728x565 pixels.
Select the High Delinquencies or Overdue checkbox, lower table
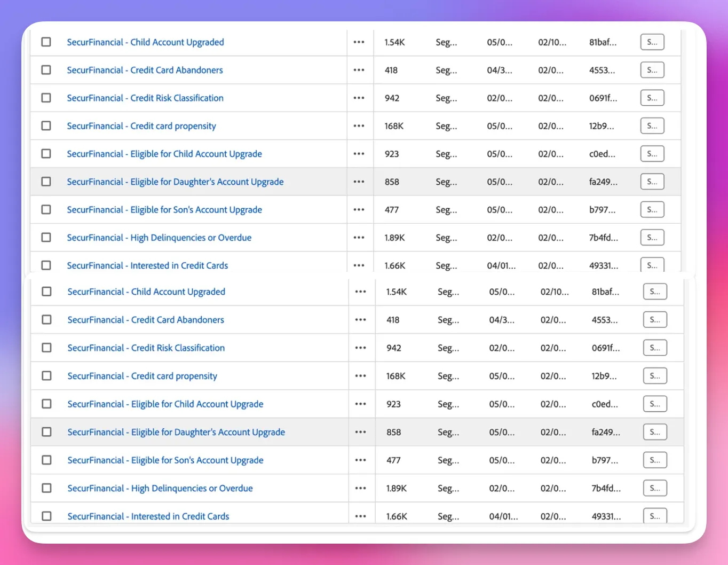(x=47, y=488)
